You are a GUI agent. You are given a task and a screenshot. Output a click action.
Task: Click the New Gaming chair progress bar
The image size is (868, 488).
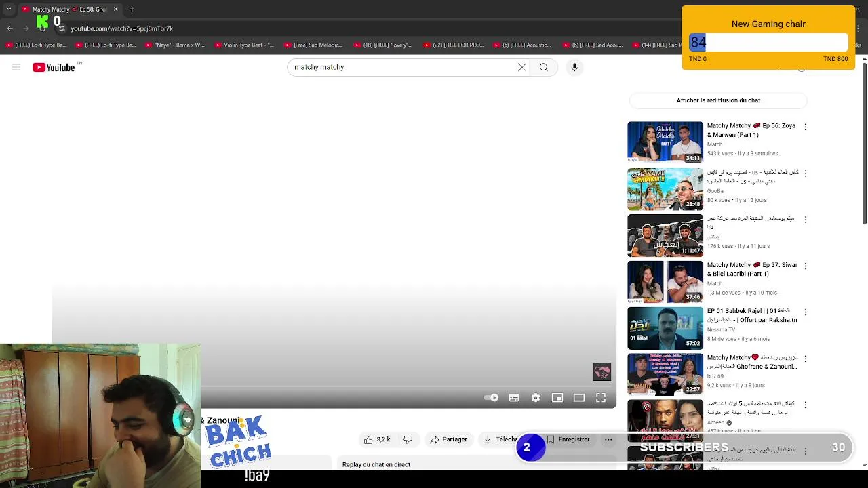(768, 43)
